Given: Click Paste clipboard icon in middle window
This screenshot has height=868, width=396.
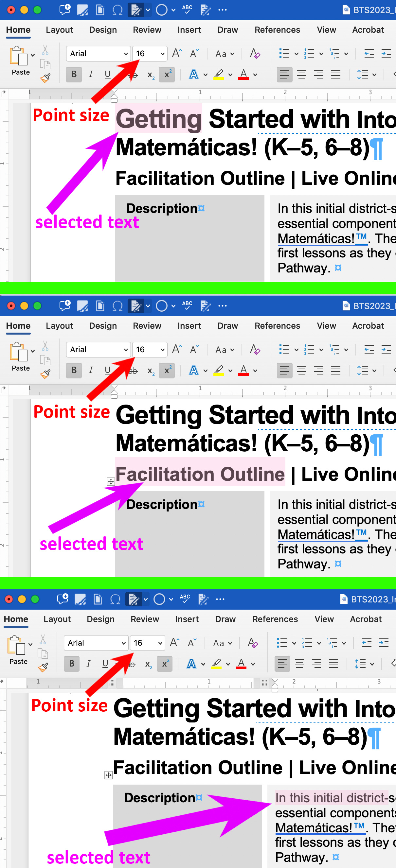Looking at the screenshot, I should click(x=18, y=352).
